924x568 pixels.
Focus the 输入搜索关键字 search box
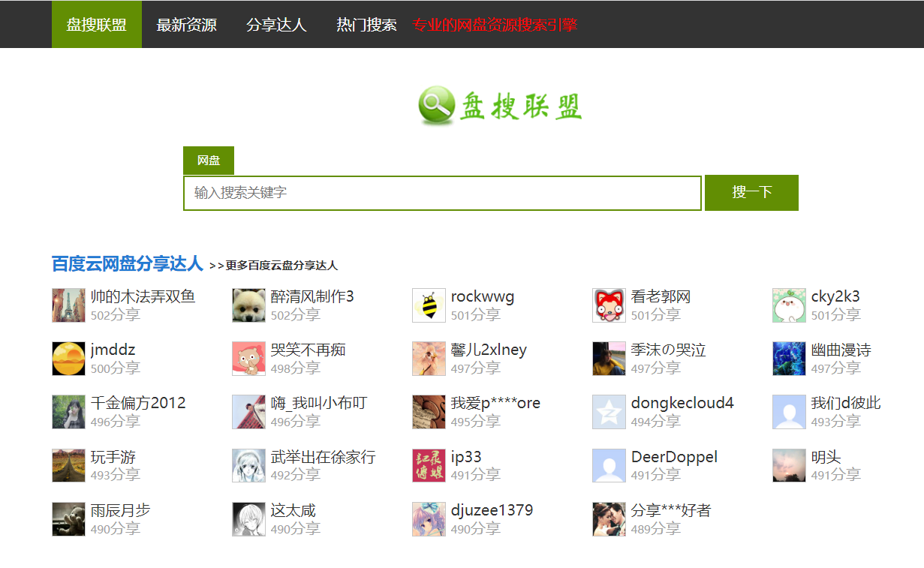(x=442, y=193)
